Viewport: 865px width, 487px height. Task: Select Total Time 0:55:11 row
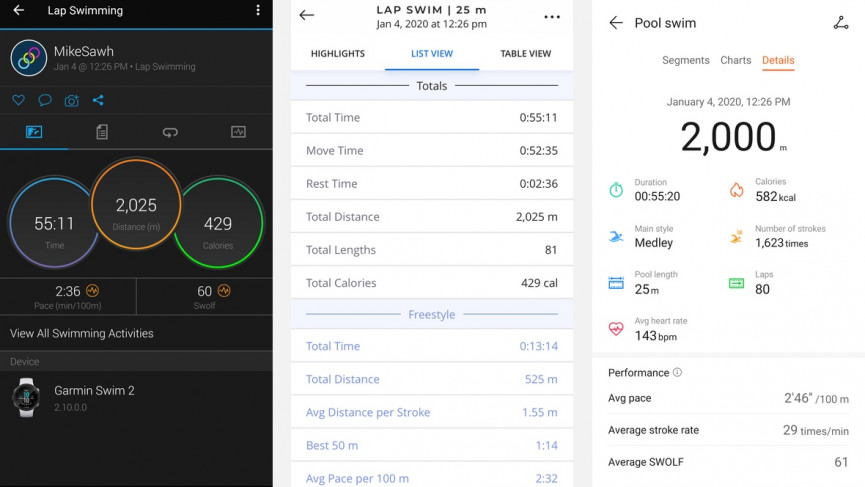tap(432, 117)
